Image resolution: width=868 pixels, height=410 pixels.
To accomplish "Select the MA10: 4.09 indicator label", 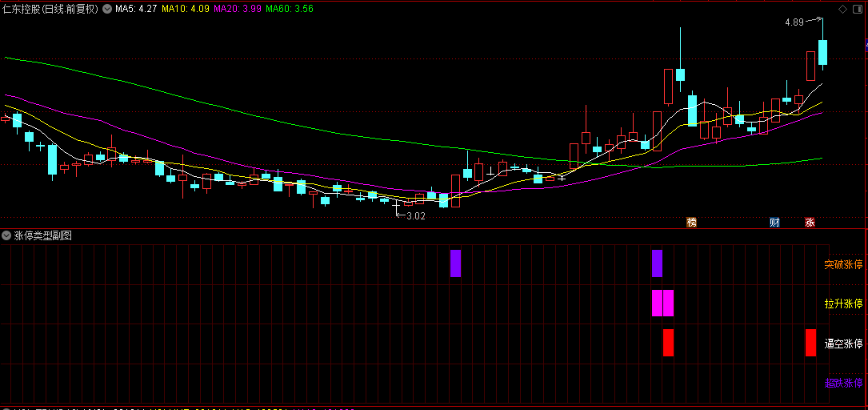I will click(x=186, y=9).
